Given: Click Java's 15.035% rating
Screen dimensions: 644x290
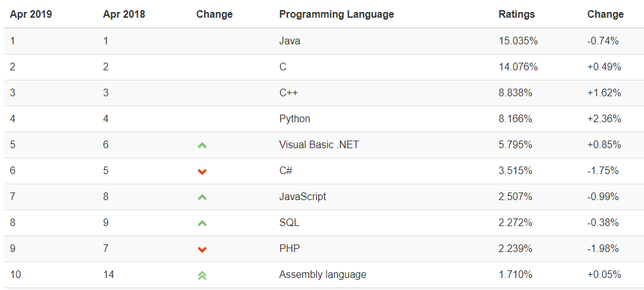Looking at the screenshot, I should point(518,41).
